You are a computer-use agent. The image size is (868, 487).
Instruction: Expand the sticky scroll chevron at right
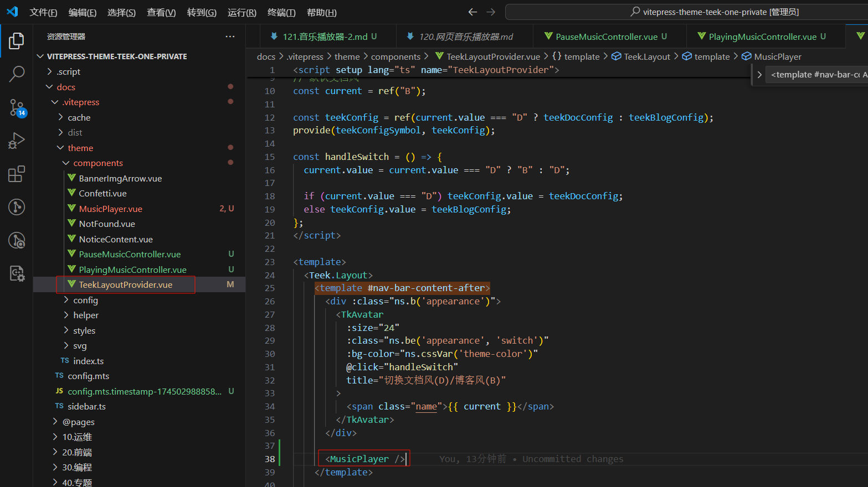(x=759, y=75)
